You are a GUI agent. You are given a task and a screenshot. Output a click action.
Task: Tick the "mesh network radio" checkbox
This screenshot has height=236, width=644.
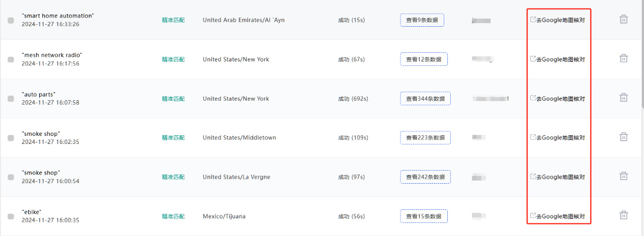tap(11, 59)
